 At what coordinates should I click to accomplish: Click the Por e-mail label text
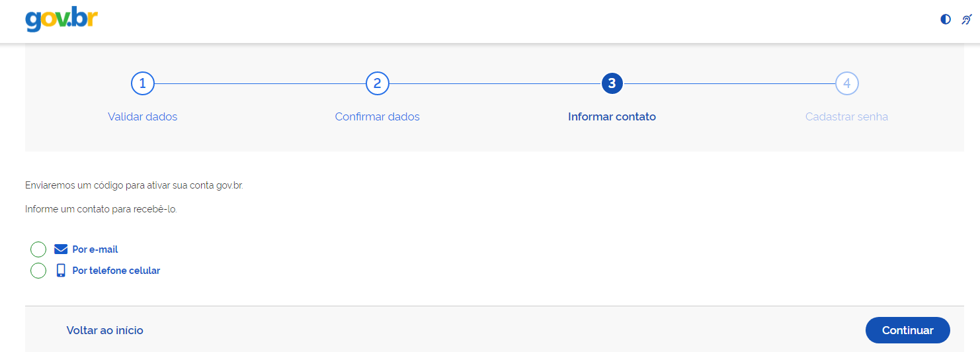pyautogui.click(x=95, y=249)
